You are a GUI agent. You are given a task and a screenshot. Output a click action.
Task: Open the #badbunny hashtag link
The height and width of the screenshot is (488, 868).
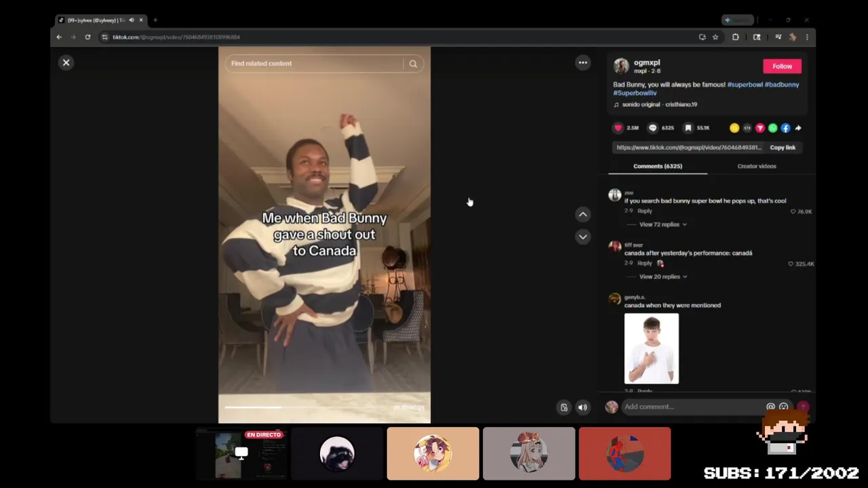point(782,85)
